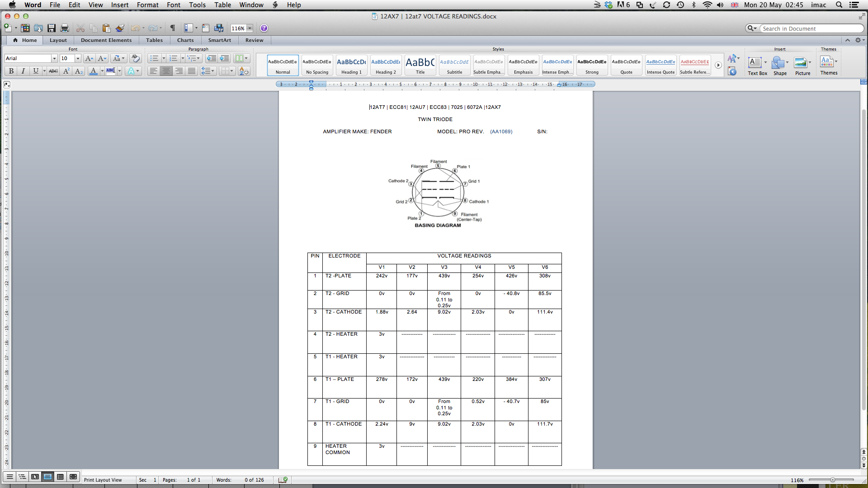This screenshot has height=488, width=868.
Task: Switch to Document Elements tab
Action: click(106, 40)
